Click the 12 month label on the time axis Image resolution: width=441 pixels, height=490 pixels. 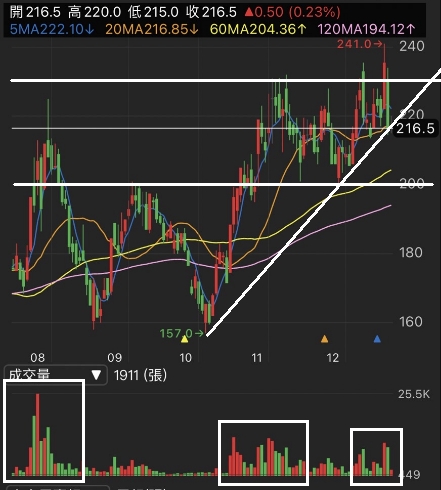point(332,358)
